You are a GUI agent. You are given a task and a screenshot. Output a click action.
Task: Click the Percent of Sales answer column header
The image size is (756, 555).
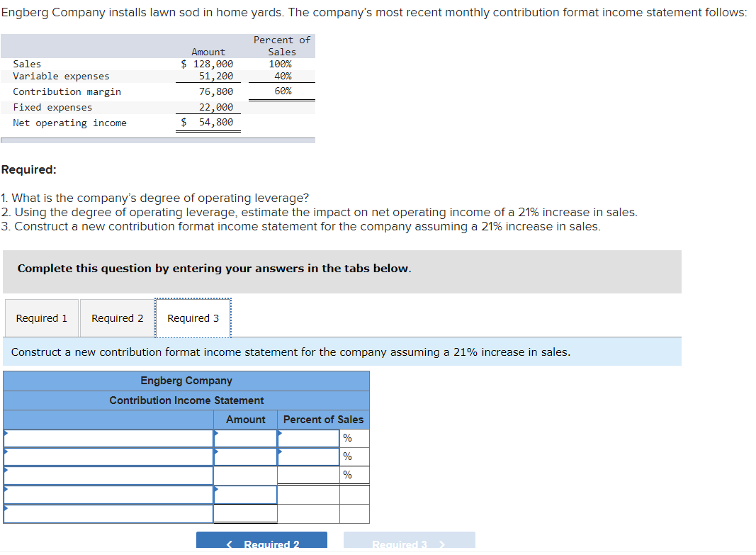pyautogui.click(x=323, y=420)
